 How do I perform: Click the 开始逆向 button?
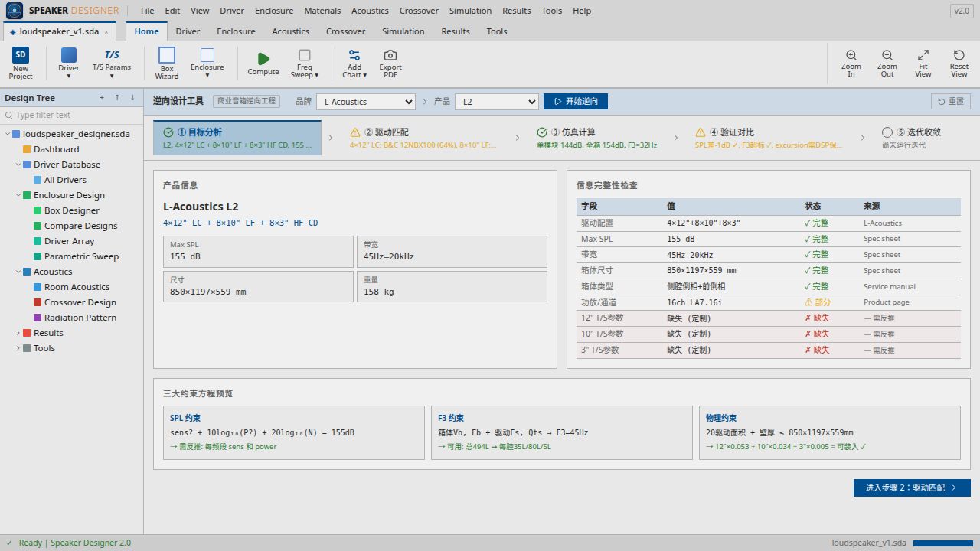tap(576, 102)
